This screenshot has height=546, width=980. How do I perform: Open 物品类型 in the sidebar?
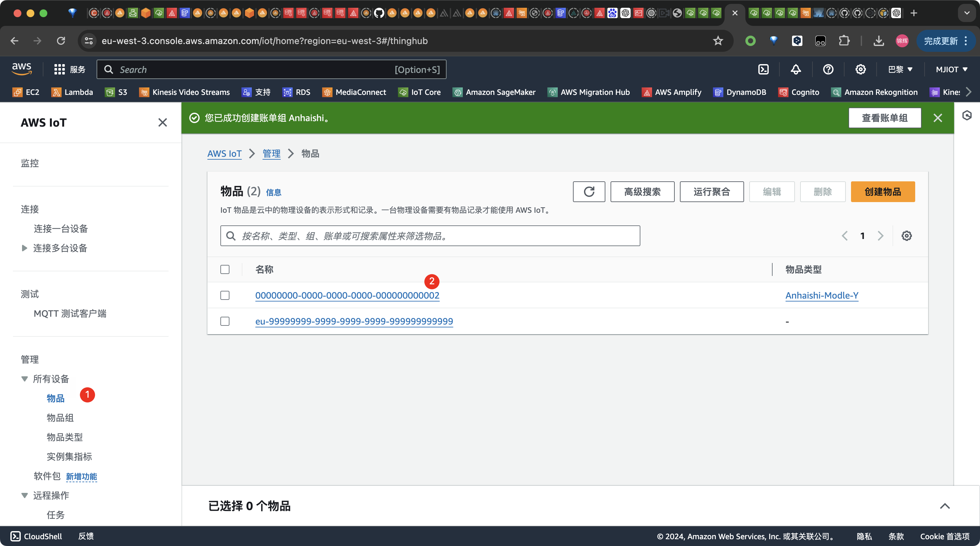(x=65, y=437)
